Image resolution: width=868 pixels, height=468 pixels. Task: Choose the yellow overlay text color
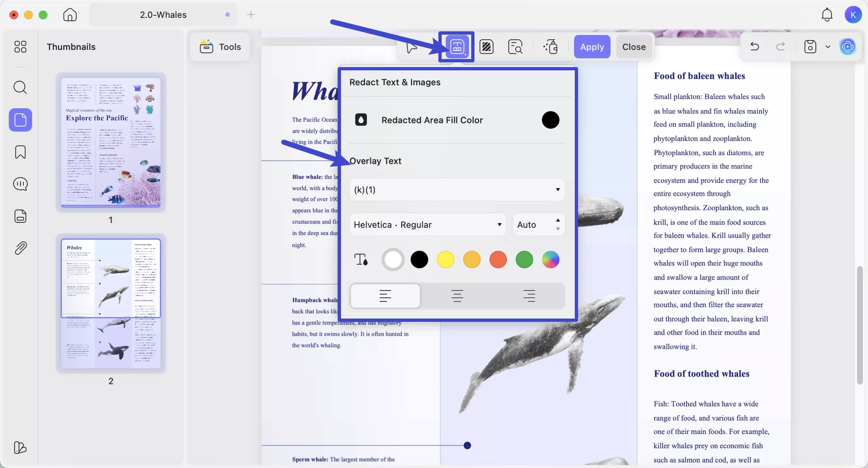pyautogui.click(x=445, y=260)
